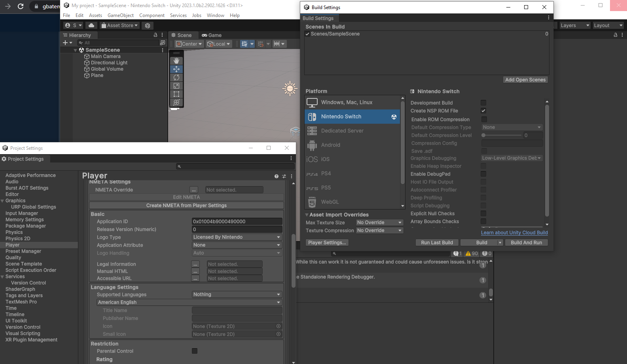Open SampleScene's three-dot options menu
This screenshot has width=627, height=364.
(x=163, y=50)
